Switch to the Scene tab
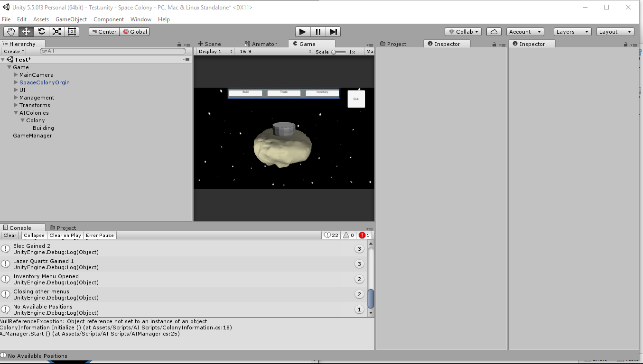643x364 pixels. (x=209, y=44)
